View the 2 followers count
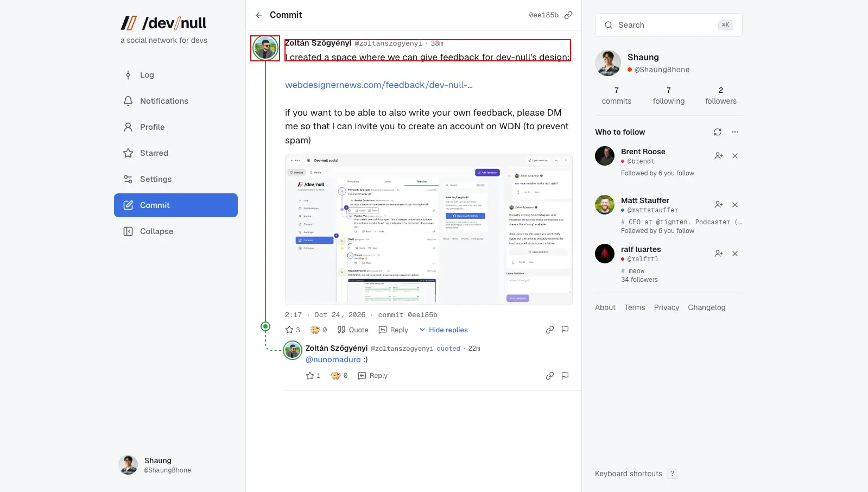Image resolution: width=868 pixels, height=492 pixels. (x=721, y=96)
